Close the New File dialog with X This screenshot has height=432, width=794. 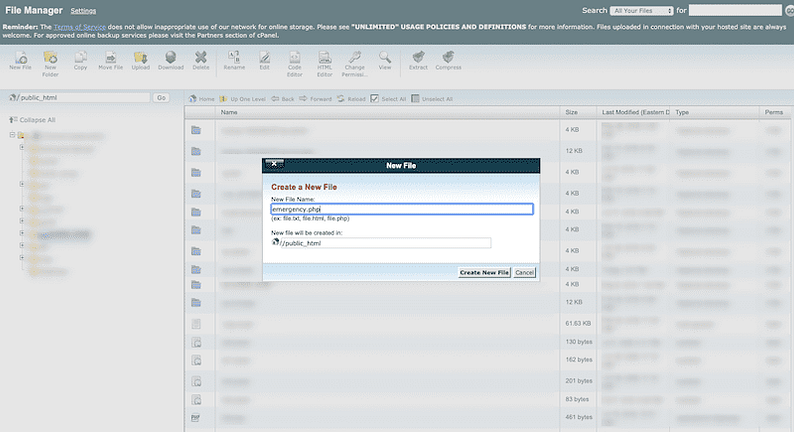(x=274, y=164)
